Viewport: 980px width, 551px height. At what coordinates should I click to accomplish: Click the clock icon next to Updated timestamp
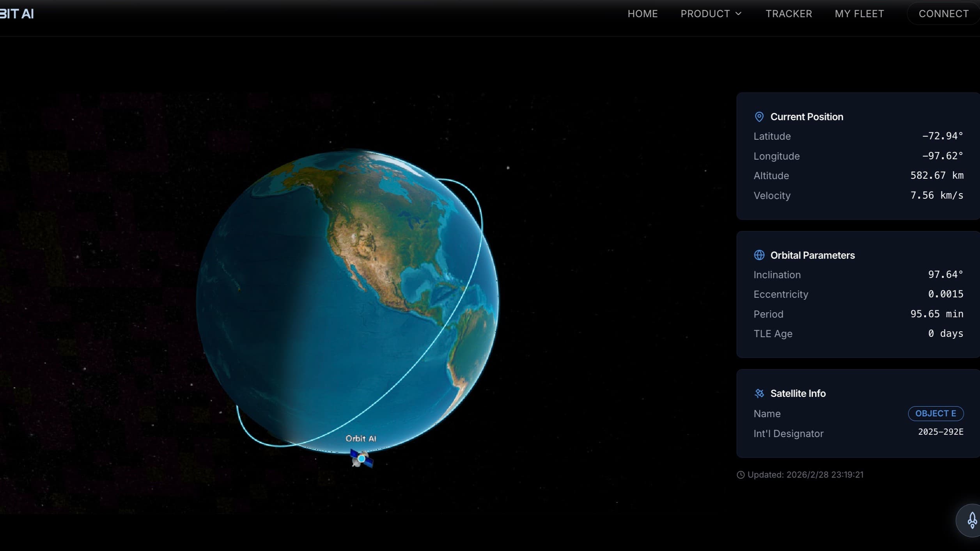(x=740, y=475)
